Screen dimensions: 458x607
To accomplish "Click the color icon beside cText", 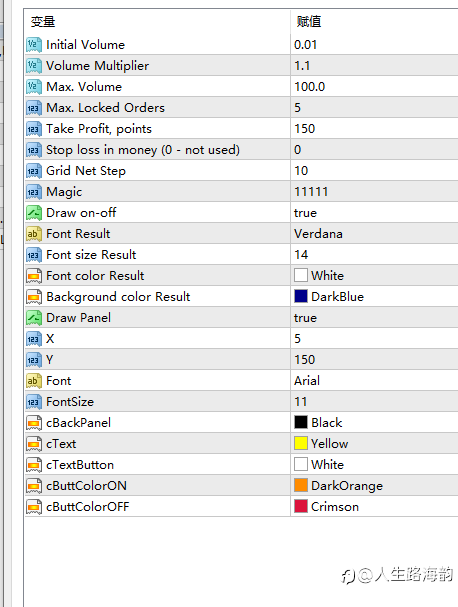I will coord(34,444).
